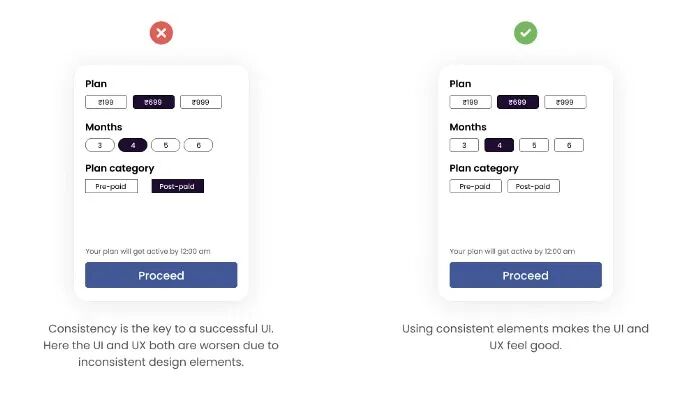
Task: Click the green checkmark icon above the right card
Action: pyautogui.click(x=525, y=33)
